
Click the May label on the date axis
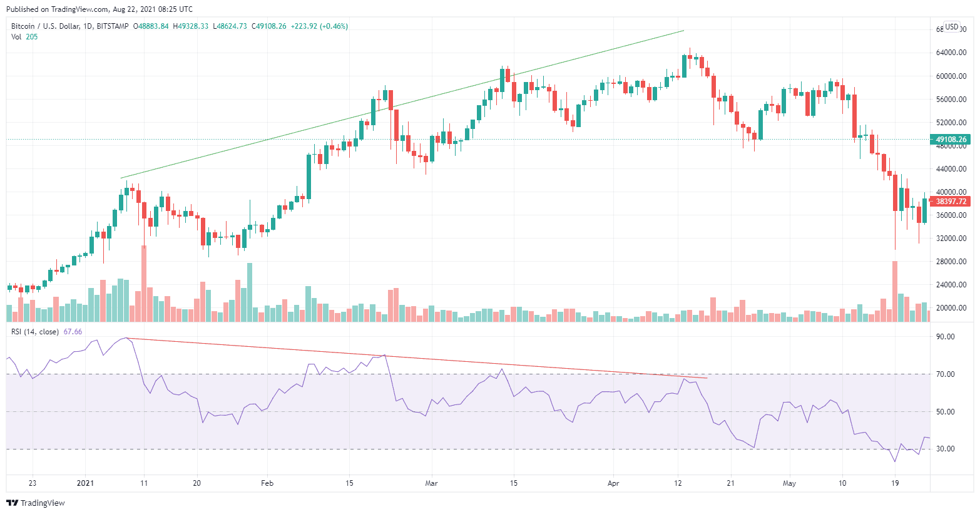[790, 483]
